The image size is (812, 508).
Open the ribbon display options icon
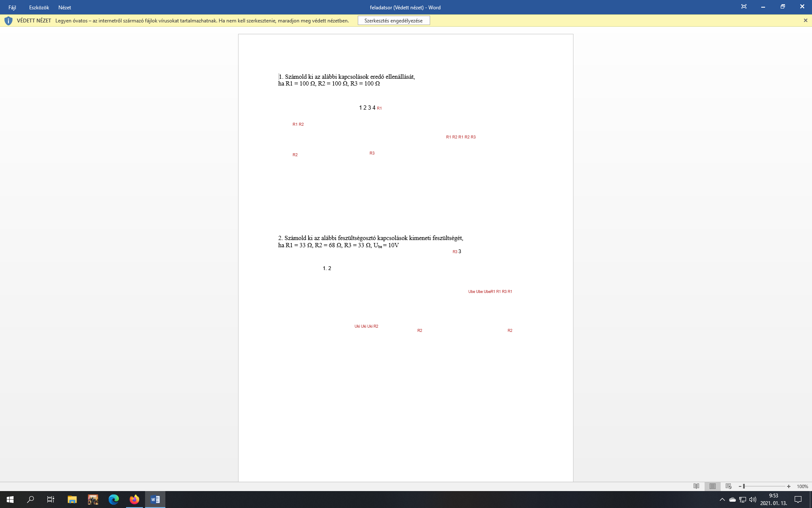[744, 7]
